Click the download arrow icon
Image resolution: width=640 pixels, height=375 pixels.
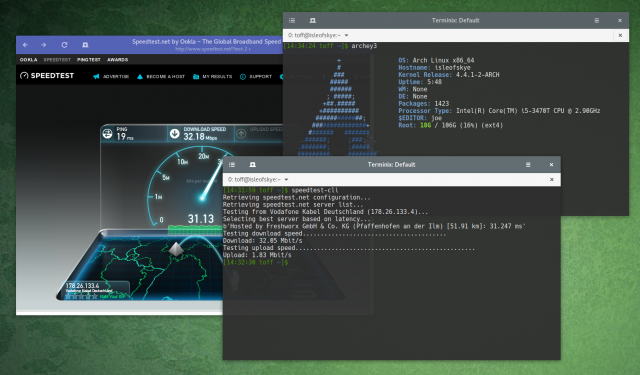pyautogui.click(x=175, y=133)
